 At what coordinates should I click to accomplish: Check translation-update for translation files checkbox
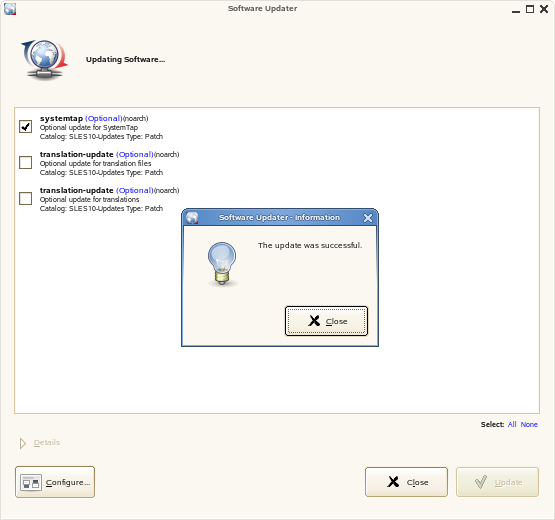tap(25, 162)
